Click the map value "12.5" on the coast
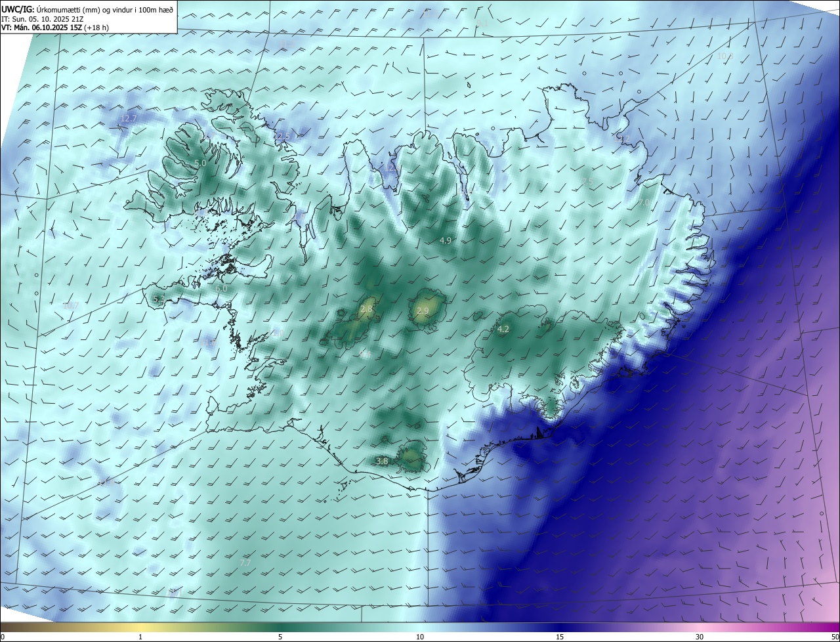This screenshot has width=840, height=642. coord(283,136)
